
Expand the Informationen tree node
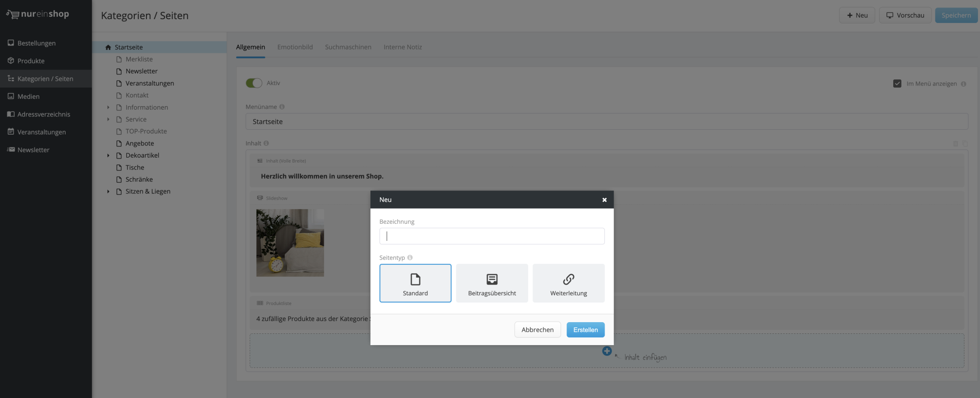108,107
